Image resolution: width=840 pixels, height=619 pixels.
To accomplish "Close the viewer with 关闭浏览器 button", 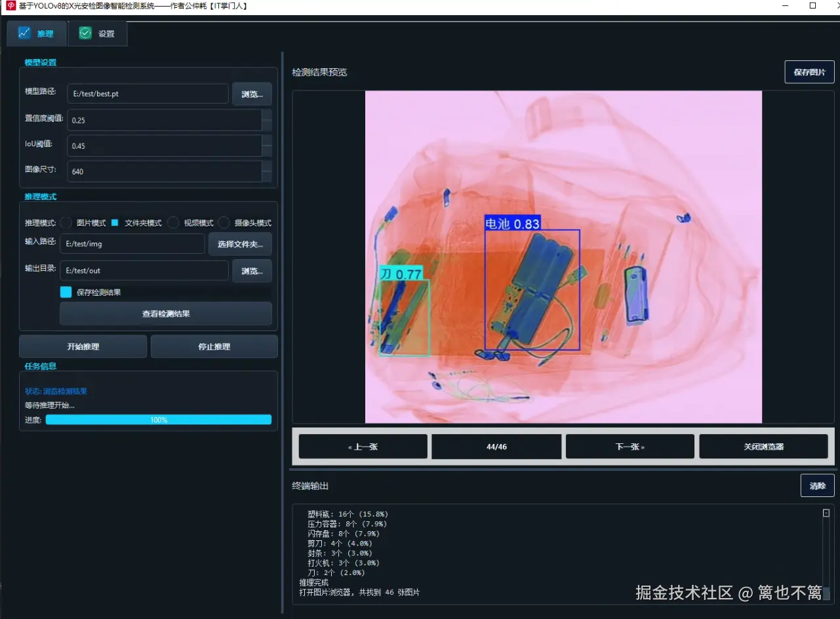I will (x=764, y=447).
